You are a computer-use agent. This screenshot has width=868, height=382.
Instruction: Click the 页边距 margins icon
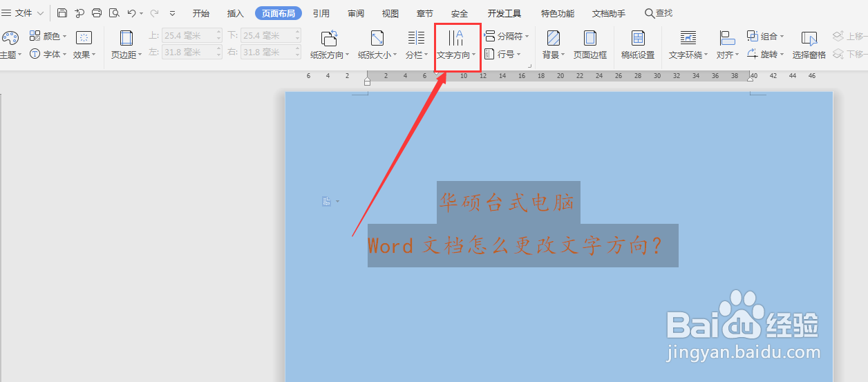[x=126, y=38]
